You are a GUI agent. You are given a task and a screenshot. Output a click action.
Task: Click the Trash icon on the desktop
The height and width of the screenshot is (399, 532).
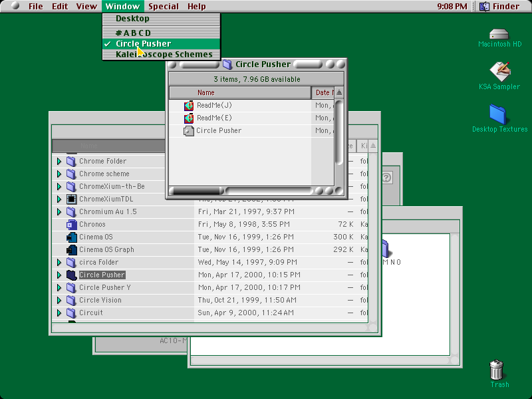point(497,370)
